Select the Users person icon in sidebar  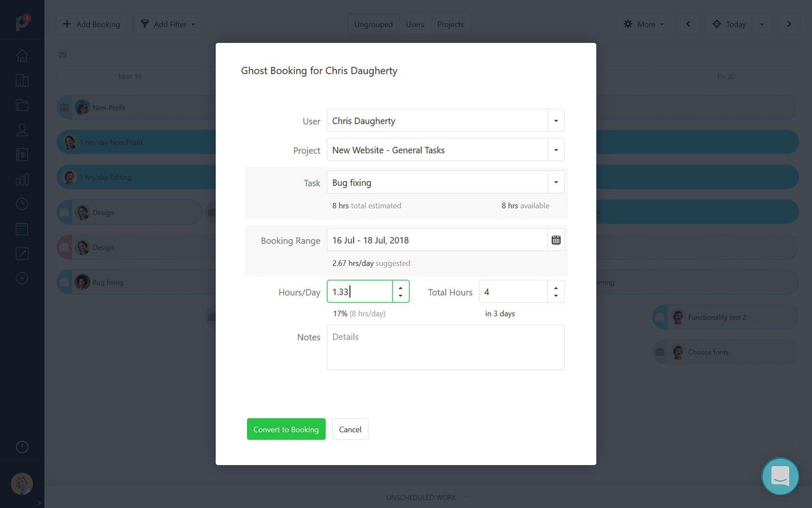(22, 130)
